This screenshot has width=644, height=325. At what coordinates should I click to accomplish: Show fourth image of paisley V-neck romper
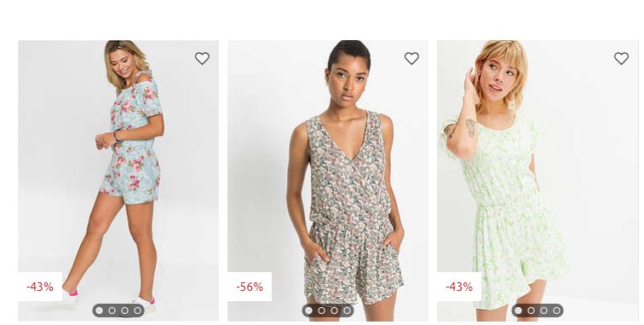point(347,310)
